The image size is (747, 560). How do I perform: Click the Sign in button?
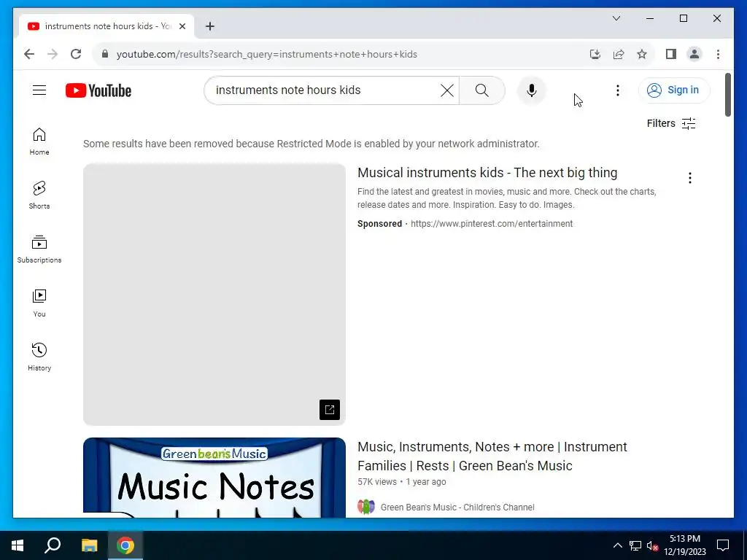click(673, 90)
